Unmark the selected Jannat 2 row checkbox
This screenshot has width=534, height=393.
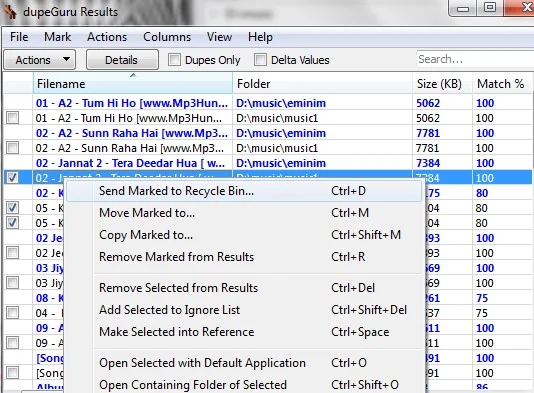pyautogui.click(x=13, y=177)
